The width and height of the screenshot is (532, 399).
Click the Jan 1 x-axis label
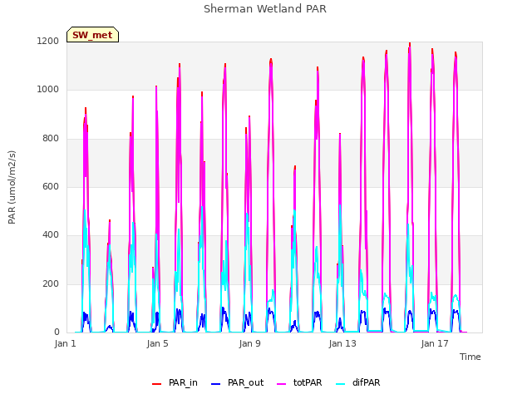(x=65, y=343)
